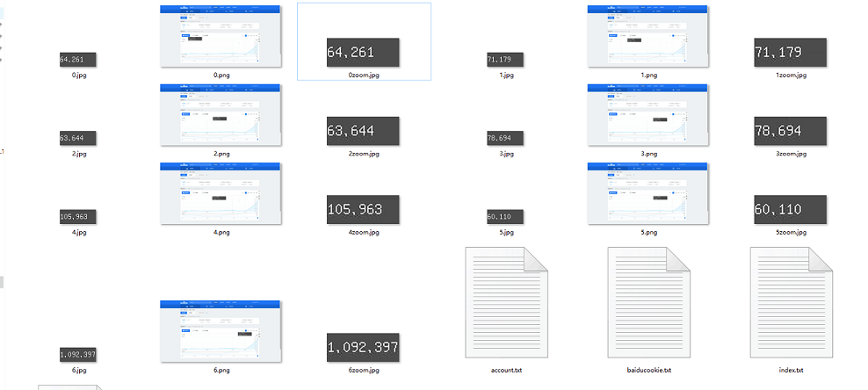Click the 2.jpg file name label
The image size is (868, 390).
(x=78, y=154)
